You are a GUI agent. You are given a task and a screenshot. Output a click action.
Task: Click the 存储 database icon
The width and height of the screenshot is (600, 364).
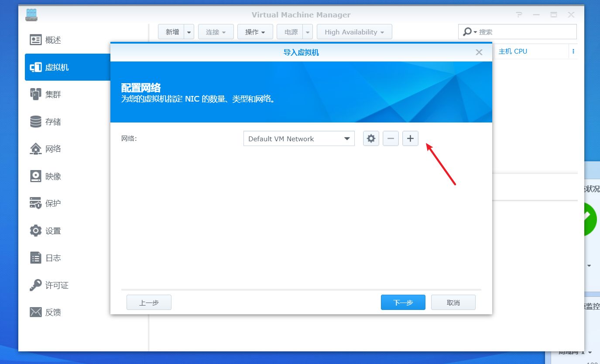coord(35,122)
